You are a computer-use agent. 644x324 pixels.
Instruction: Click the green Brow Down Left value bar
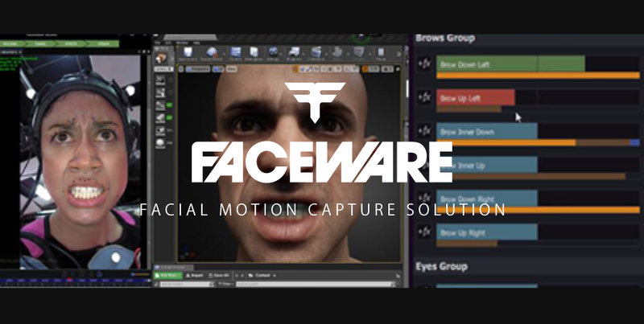[x=510, y=64]
